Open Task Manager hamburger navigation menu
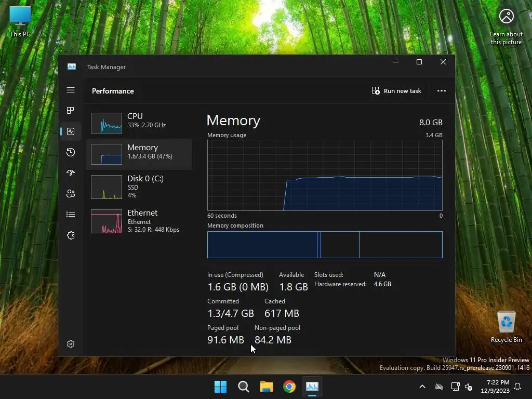 click(x=71, y=90)
